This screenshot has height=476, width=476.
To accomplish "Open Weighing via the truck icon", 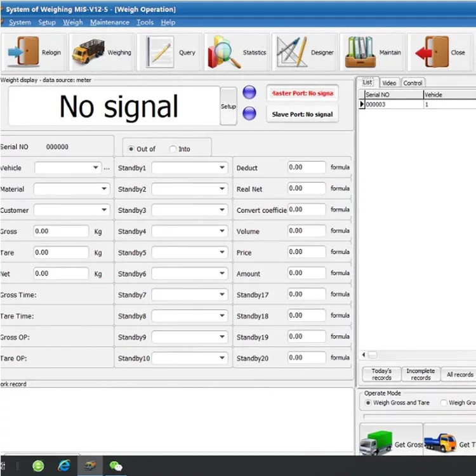I will point(88,52).
